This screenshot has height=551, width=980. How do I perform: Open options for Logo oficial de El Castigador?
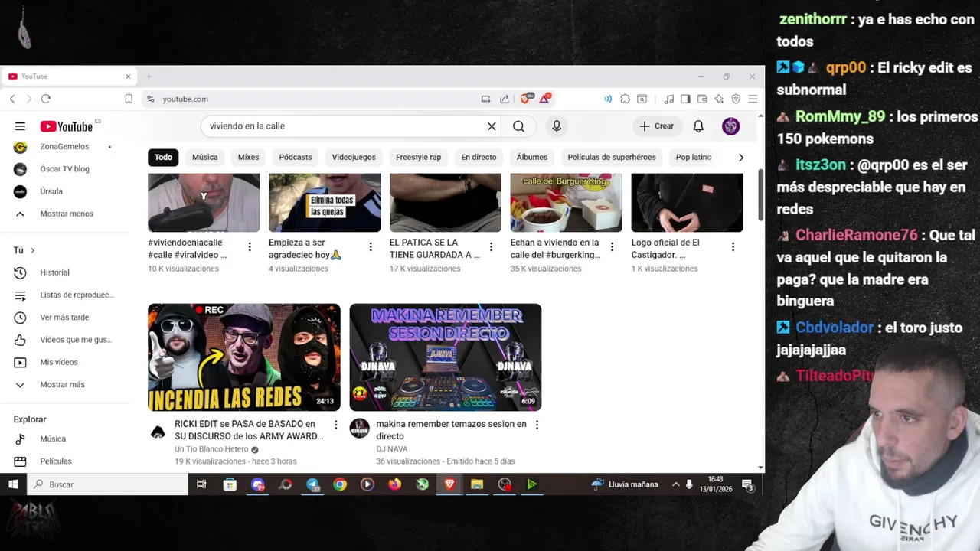pyautogui.click(x=733, y=246)
